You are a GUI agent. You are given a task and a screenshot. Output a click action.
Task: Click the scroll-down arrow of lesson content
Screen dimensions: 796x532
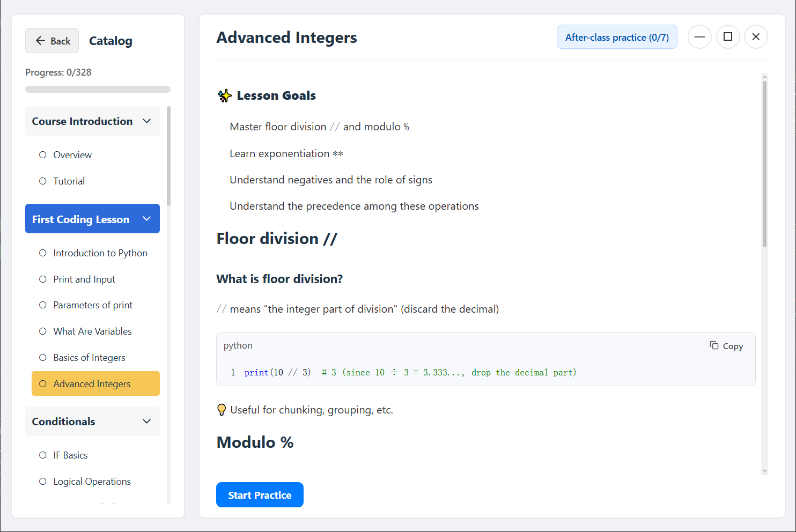tap(764, 471)
